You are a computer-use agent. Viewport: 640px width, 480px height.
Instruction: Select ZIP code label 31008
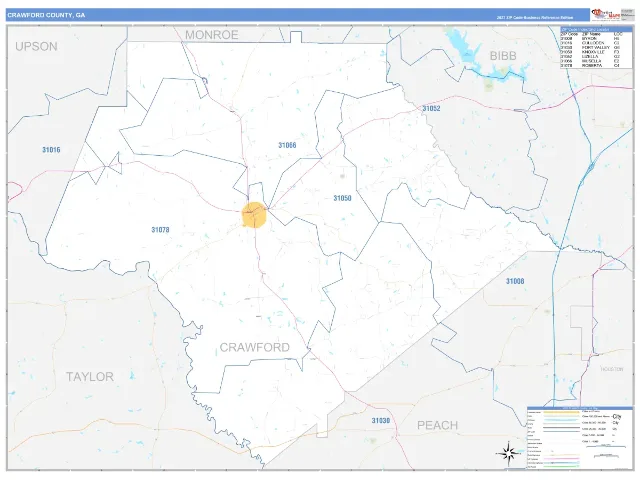tap(515, 281)
